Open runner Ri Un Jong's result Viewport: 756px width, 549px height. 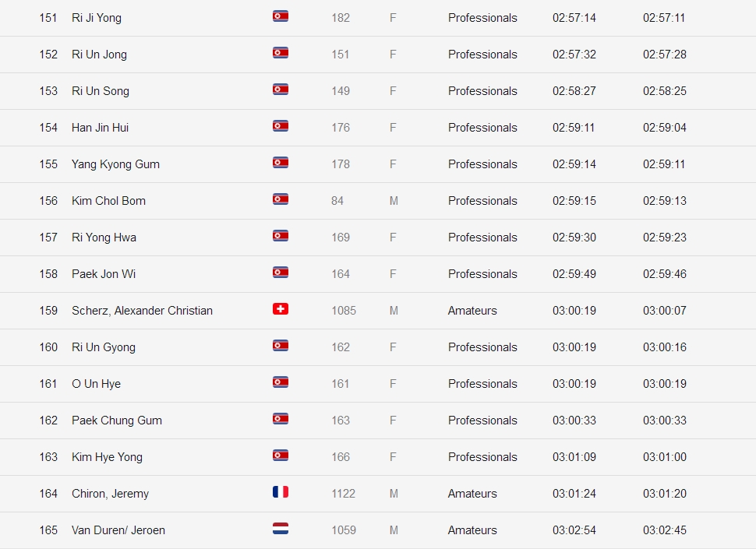coord(99,55)
